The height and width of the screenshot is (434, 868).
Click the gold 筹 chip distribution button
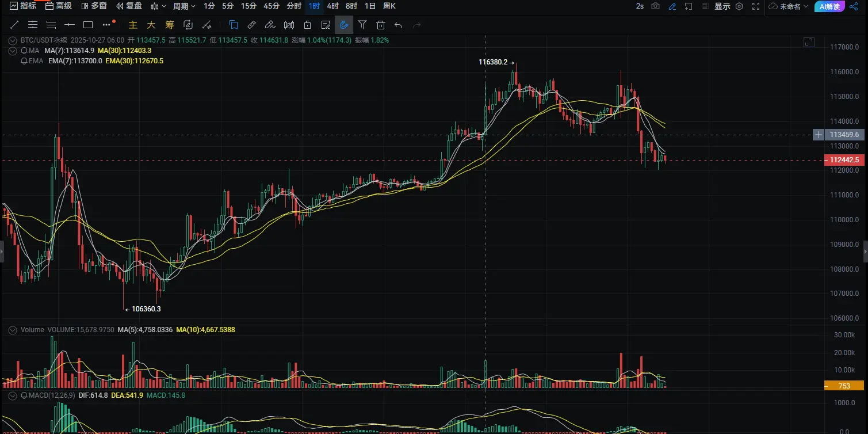tap(170, 25)
